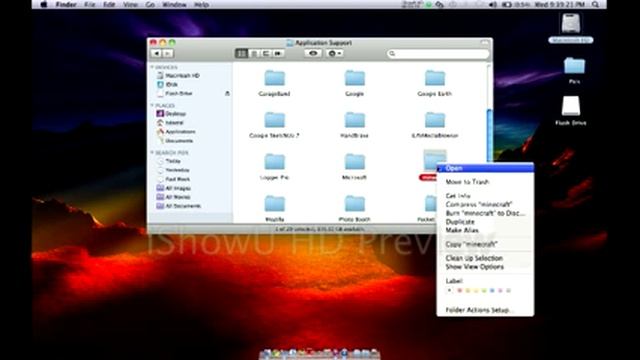Choose Make Alias in the context menu
The height and width of the screenshot is (360, 640).
point(485,230)
